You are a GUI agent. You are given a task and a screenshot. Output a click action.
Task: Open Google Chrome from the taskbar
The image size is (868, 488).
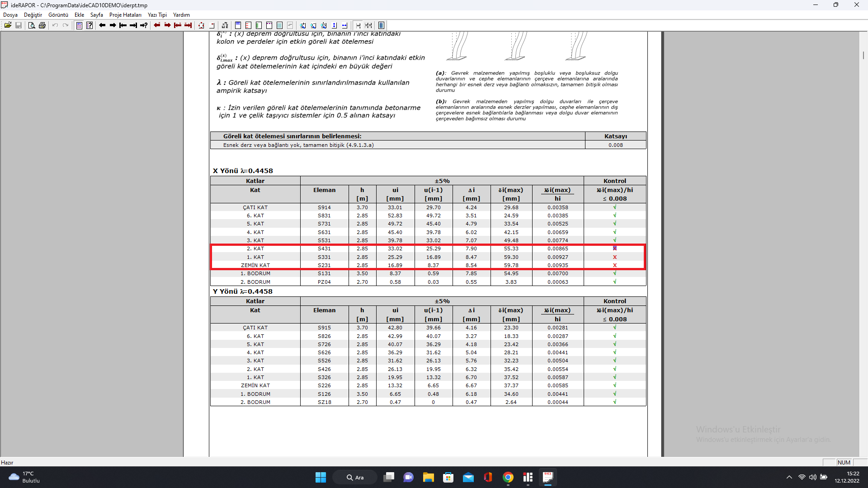pos(508,477)
